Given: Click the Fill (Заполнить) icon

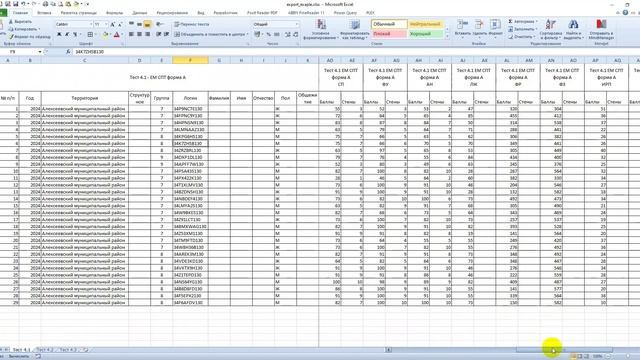Looking at the screenshot, I should click(x=510, y=29).
